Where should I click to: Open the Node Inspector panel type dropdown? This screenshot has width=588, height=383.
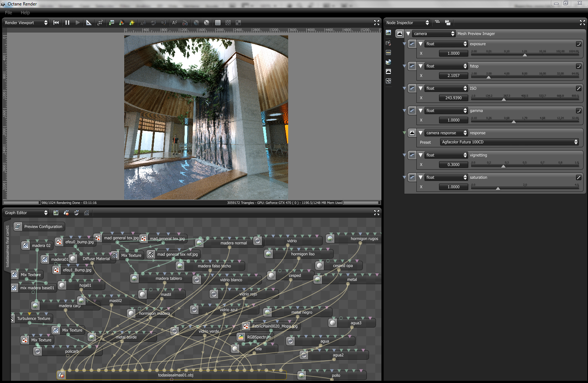(407, 23)
